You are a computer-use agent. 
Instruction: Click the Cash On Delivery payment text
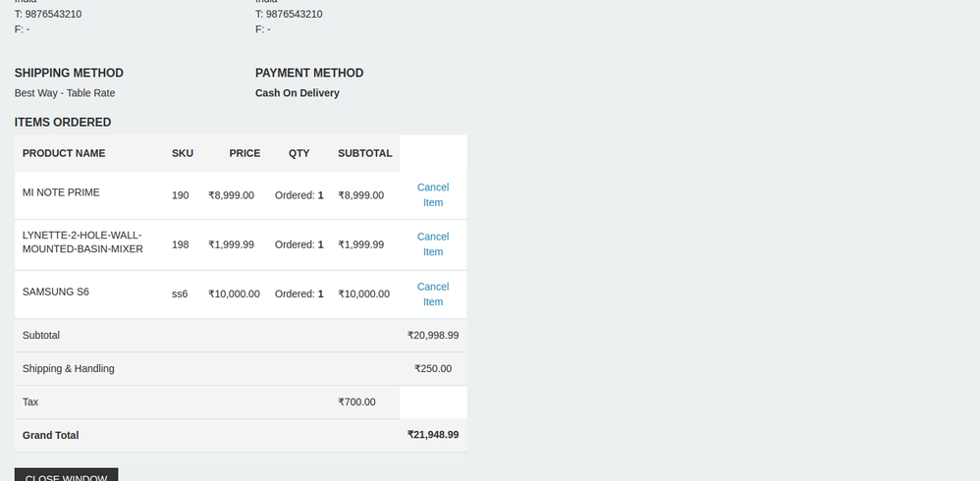[x=297, y=93]
